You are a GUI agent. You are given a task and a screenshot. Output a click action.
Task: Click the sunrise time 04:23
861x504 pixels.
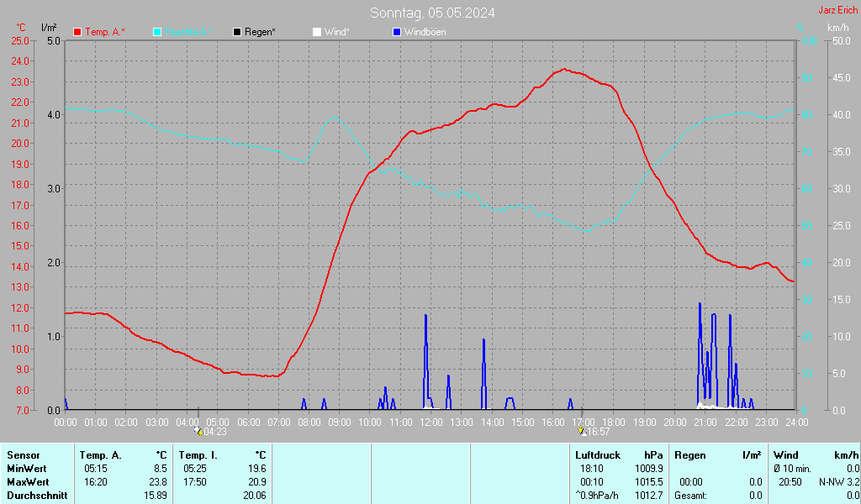(x=215, y=432)
